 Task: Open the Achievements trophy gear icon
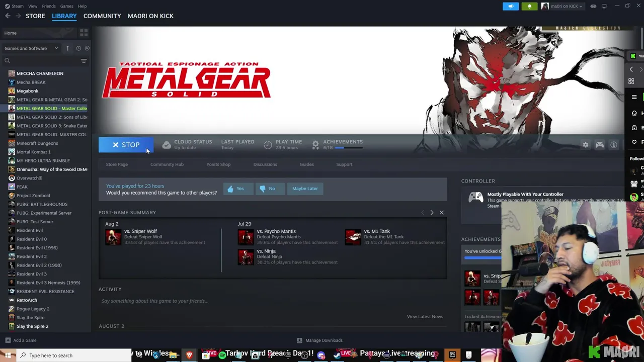pyautogui.click(x=315, y=145)
